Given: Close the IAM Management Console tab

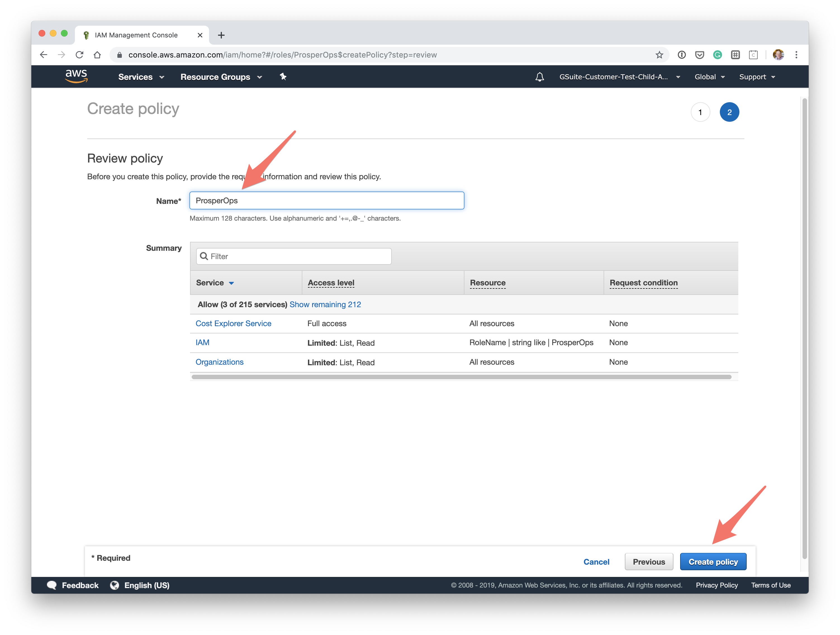Looking at the screenshot, I should tap(200, 35).
